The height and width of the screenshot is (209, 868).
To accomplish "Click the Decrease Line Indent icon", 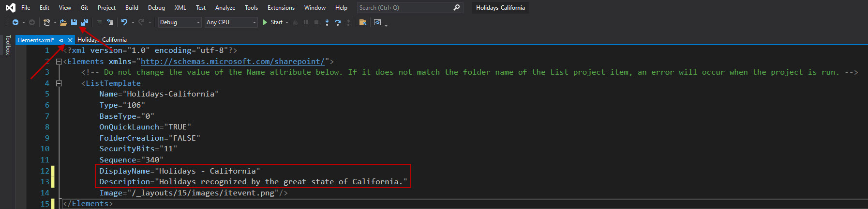I will 99,22.
